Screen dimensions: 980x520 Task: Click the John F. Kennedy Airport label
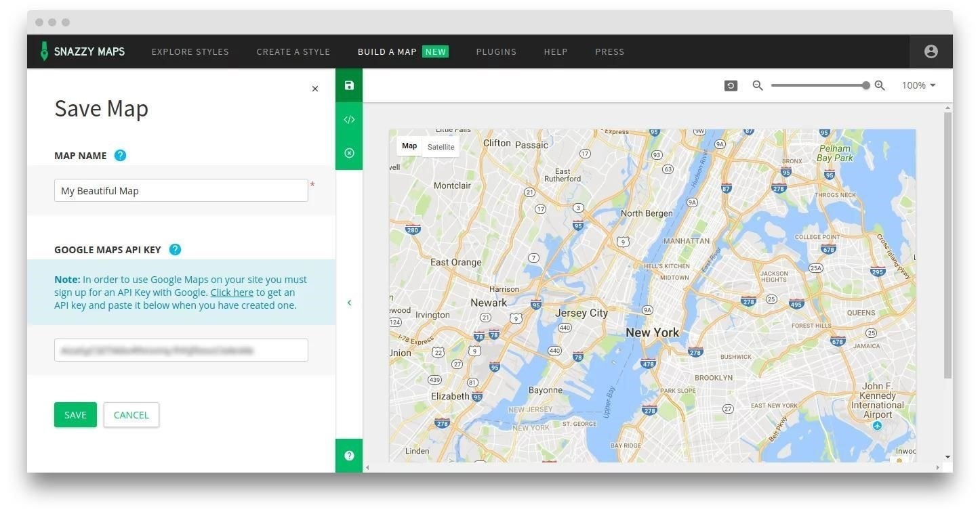coord(878,400)
